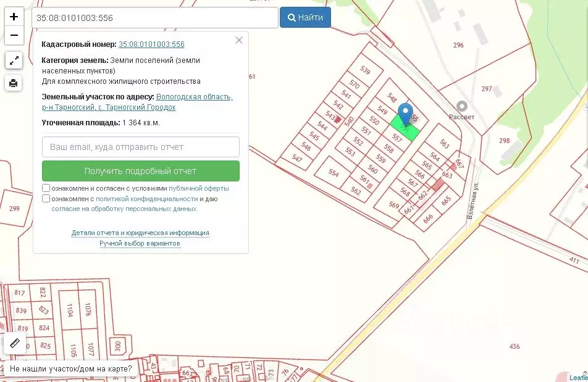
Task: Open Детали отчета и юридическая информация
Action: 140,233
